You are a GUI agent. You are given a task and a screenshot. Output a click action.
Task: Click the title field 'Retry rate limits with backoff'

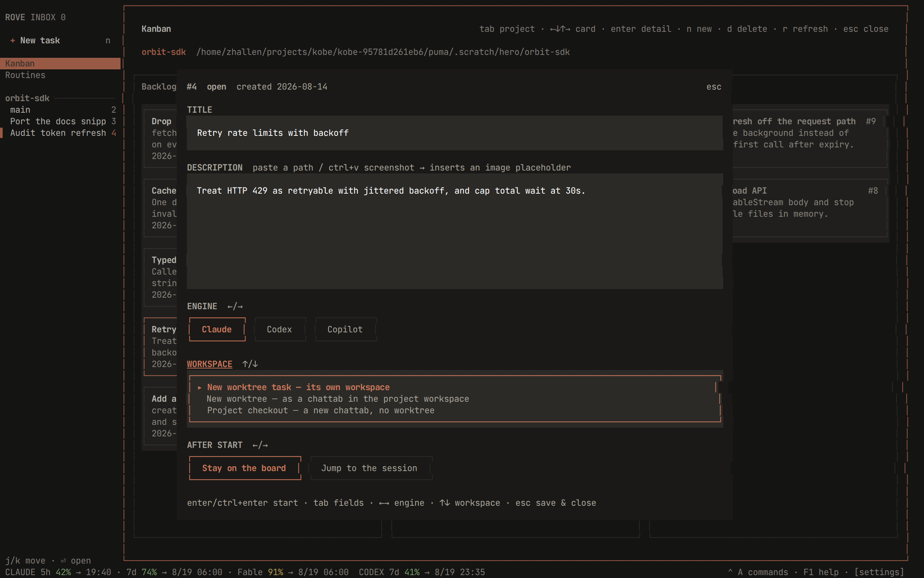[x=455, y=133]
